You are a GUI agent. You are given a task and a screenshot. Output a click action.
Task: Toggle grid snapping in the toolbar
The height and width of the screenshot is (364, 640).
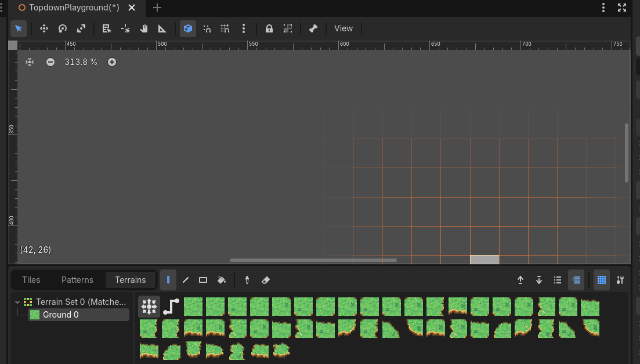225,28
